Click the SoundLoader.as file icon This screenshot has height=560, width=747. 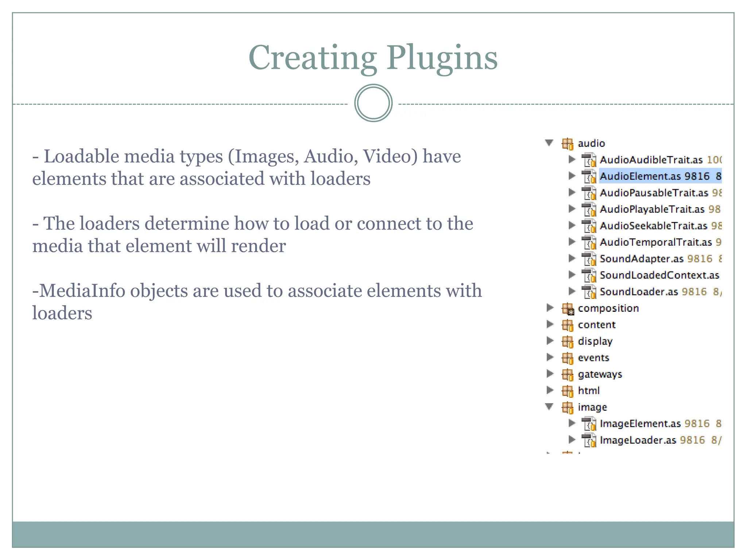(x=589, y=292)
